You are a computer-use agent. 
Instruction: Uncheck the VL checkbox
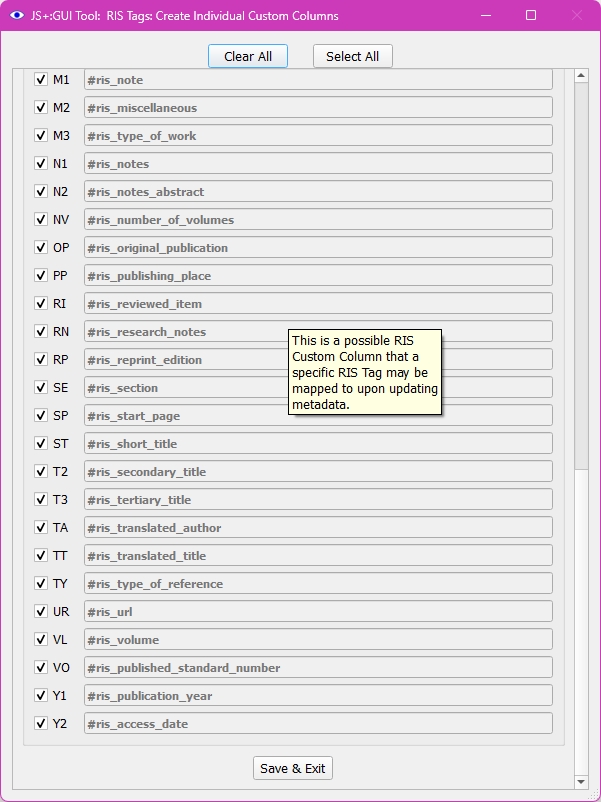coord(41,639)
